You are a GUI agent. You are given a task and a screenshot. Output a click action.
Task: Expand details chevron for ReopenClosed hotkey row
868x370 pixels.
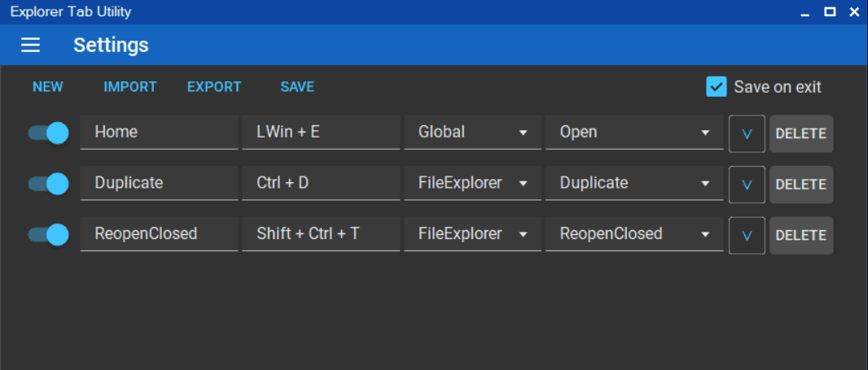tap(746, 235)
